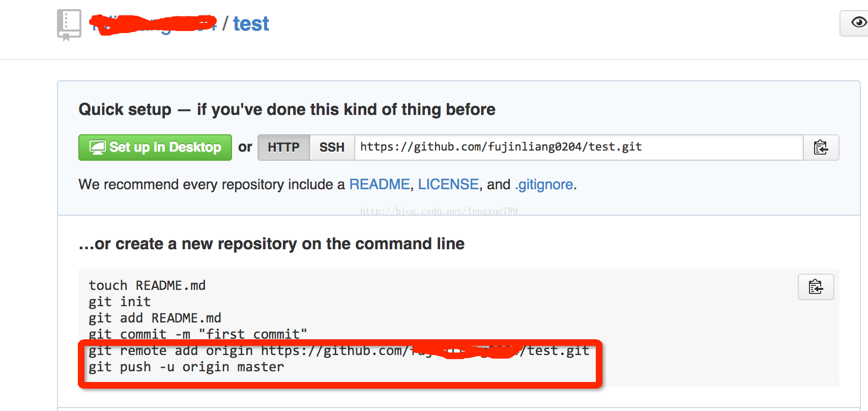Click the git push -u origin master line
The image size is (868, 411).
[186, 367]
